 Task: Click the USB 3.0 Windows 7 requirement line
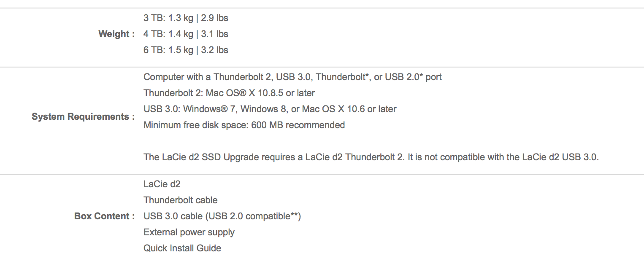pos(270,109)
